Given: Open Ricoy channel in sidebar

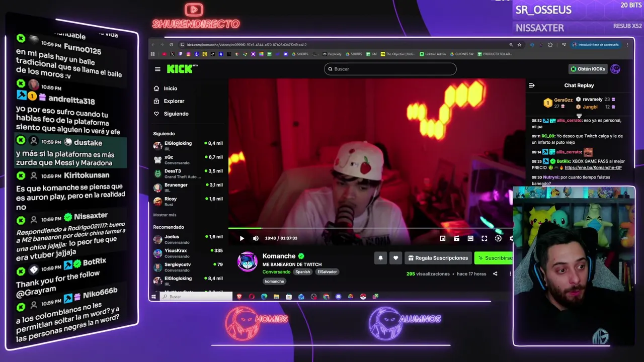Looking at the screenshot, I should [188, 201].
